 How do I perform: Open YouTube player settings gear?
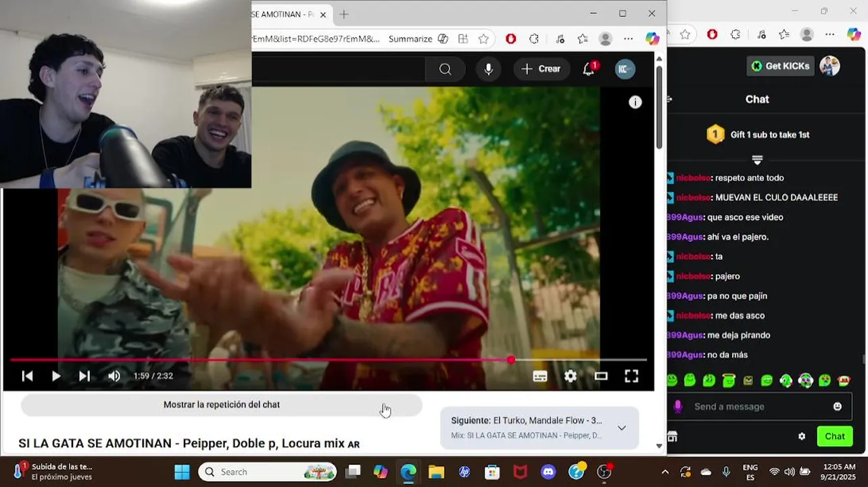pyautogui.click(x=571, y=376)
